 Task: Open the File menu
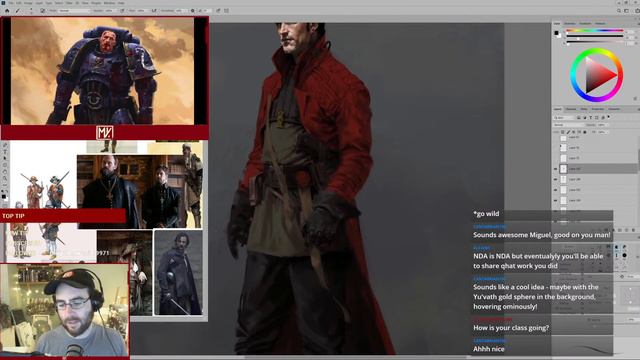tap(11, 3)
